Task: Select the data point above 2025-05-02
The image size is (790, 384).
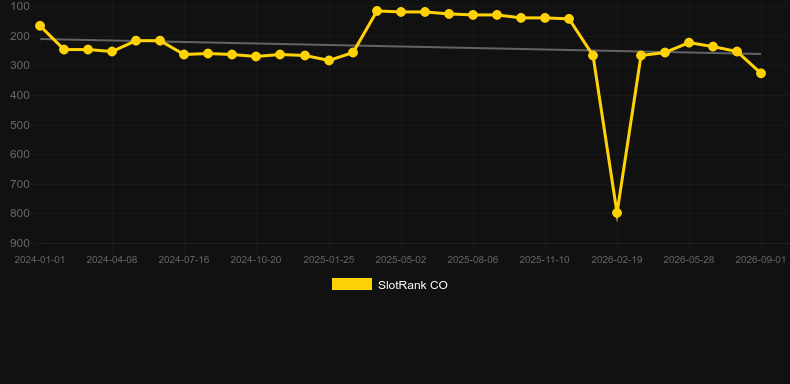Action: click(x=401, y=12)
